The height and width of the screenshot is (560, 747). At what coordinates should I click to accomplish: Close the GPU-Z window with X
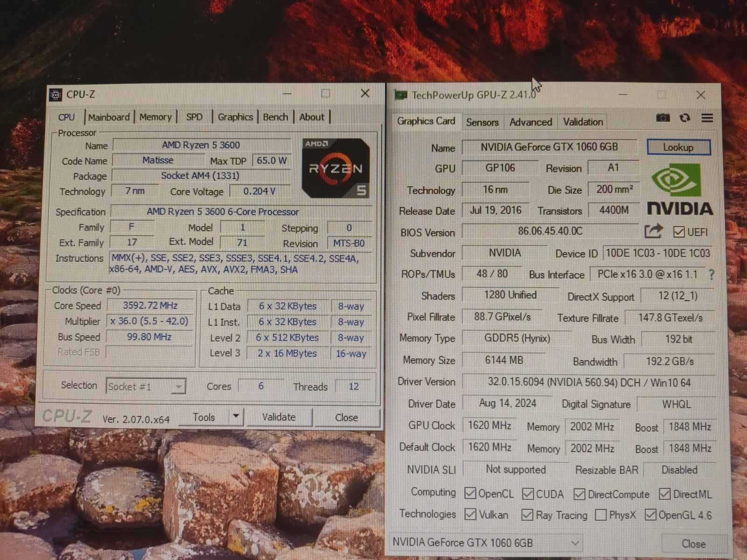point(701,95)
